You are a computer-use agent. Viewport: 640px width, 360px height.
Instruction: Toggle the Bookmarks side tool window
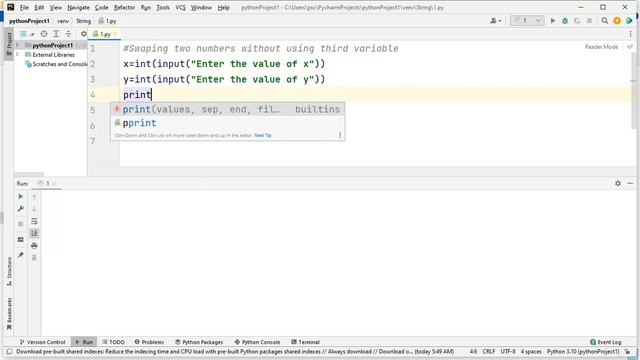pos(9,313)
